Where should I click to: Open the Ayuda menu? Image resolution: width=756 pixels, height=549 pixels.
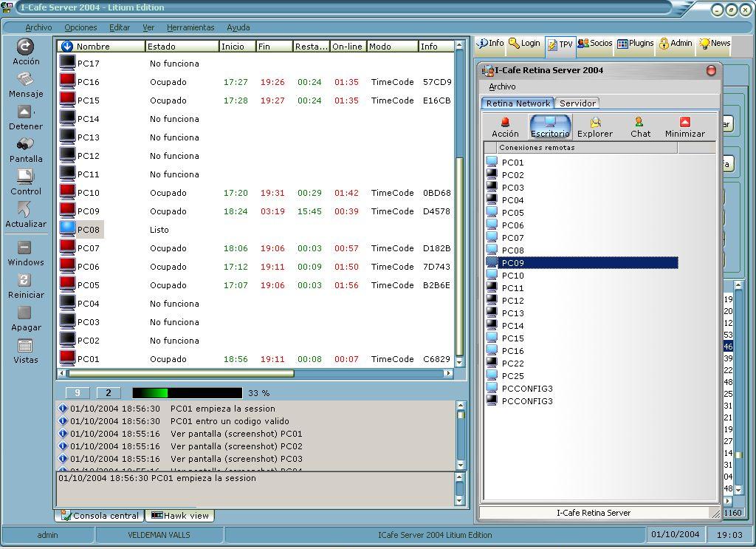tap(238, 27)
